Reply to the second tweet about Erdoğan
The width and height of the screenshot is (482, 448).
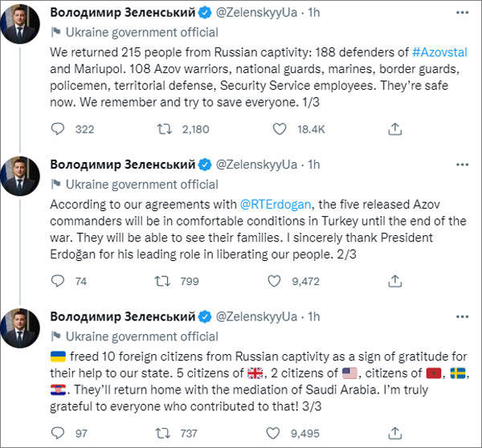point(57,280)
